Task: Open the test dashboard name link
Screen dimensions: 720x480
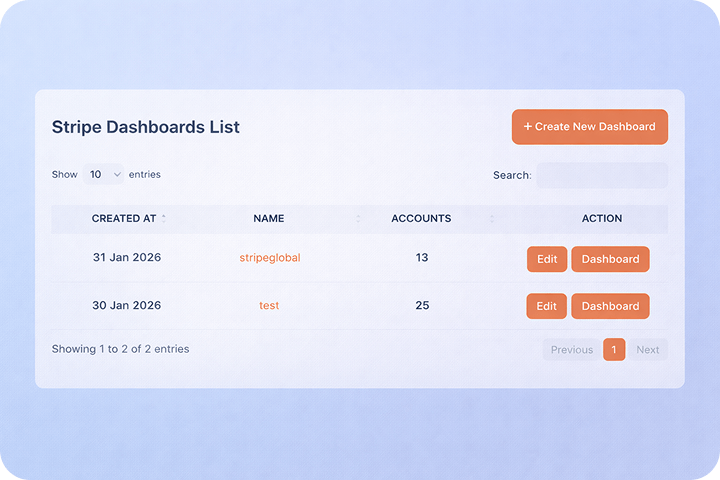Action: (269, 306)
